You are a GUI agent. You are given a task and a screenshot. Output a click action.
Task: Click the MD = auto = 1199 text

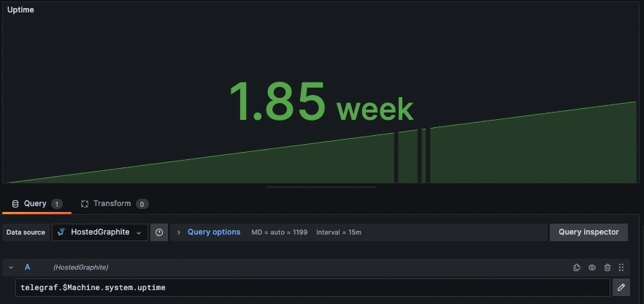(279, 232)
